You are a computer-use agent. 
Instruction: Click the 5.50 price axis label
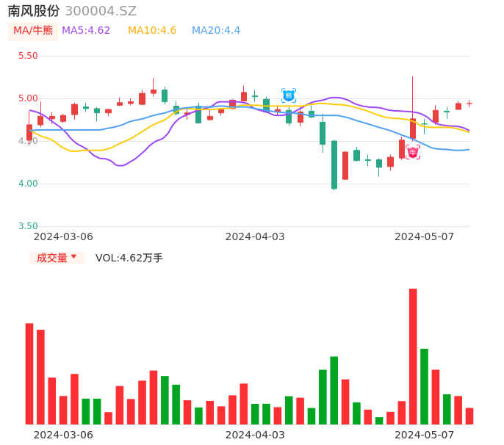28,56
